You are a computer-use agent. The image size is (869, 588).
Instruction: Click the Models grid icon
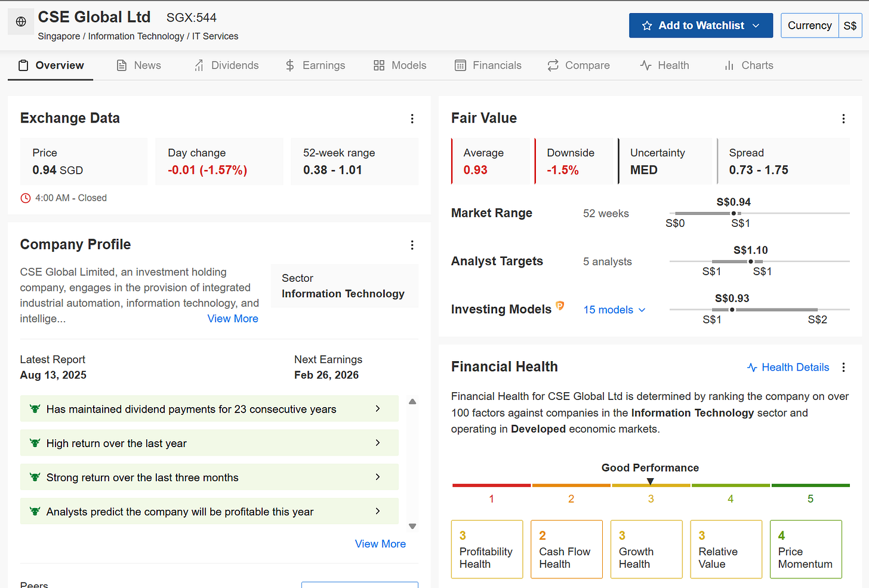pyautogui.click(x=379, y=66)
